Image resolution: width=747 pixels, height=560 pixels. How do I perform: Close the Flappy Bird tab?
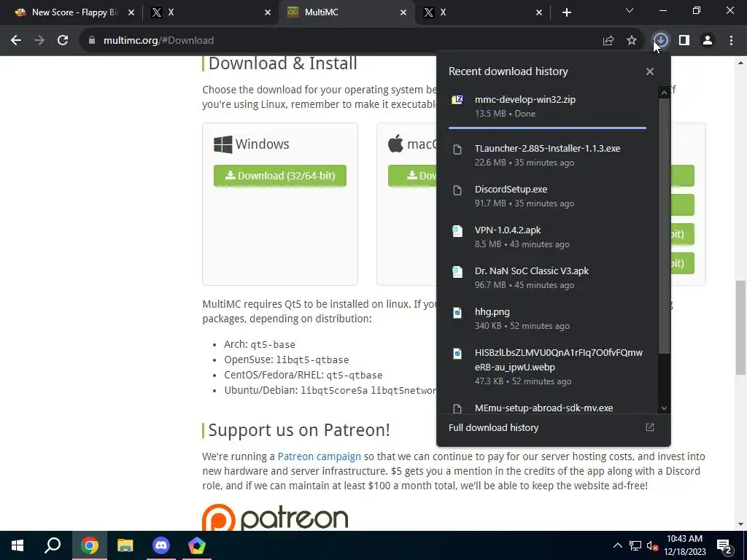coord(131,12)
